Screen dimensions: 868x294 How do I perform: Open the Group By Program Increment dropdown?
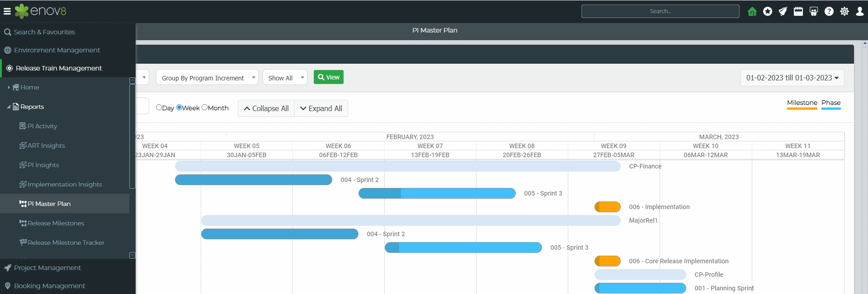click(207, 78)
